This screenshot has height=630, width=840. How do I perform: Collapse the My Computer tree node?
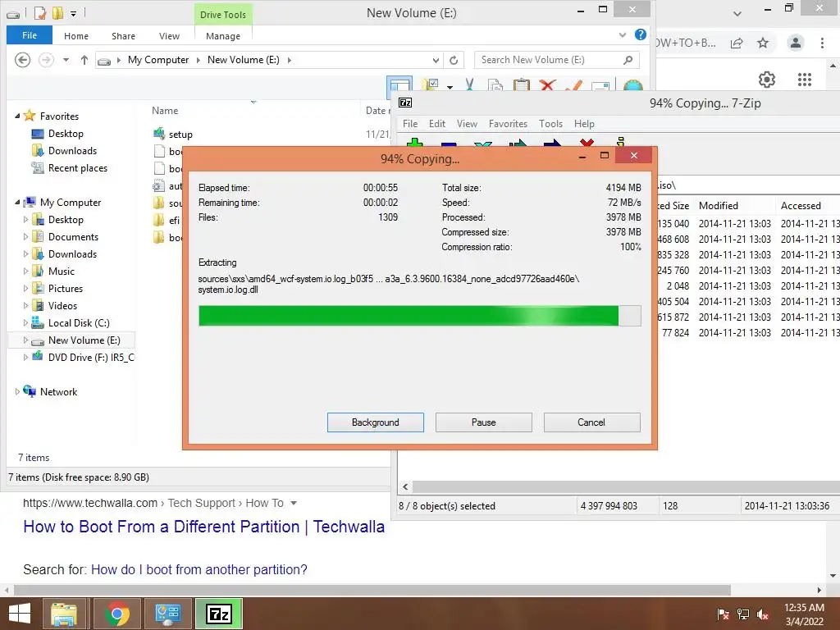17,202
